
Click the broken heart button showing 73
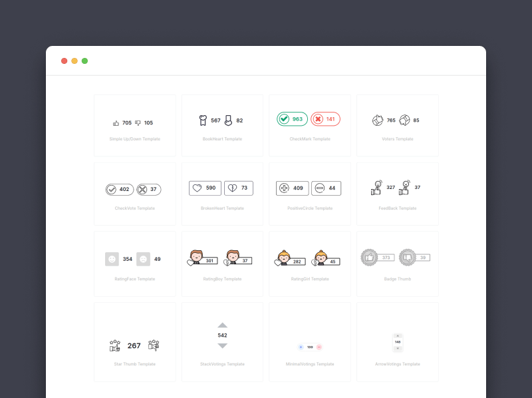tap(239, 188)
